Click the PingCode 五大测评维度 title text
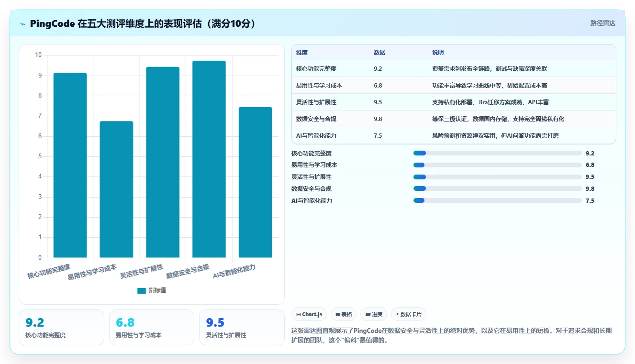635x364 pixels. pos(144,23)
